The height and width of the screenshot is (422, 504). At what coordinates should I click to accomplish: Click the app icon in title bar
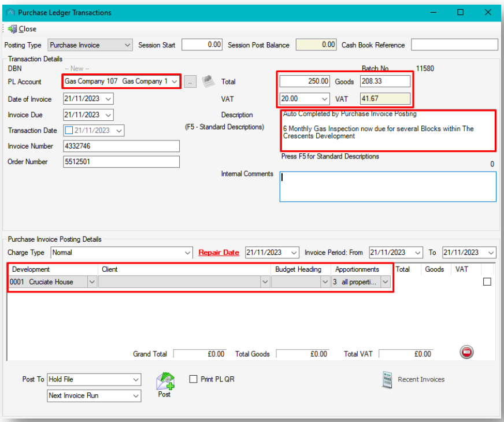(10, 13)
